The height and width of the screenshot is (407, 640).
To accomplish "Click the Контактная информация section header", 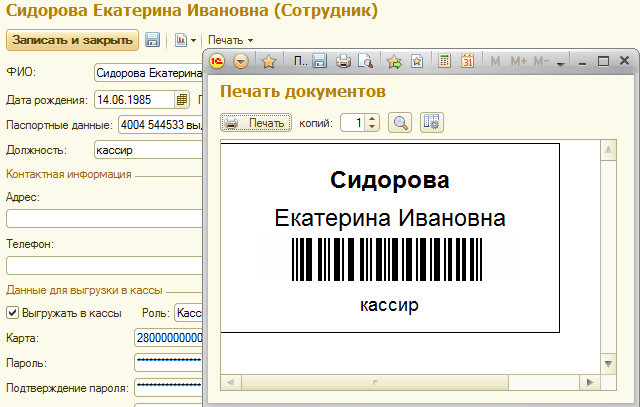I will 69,174.
